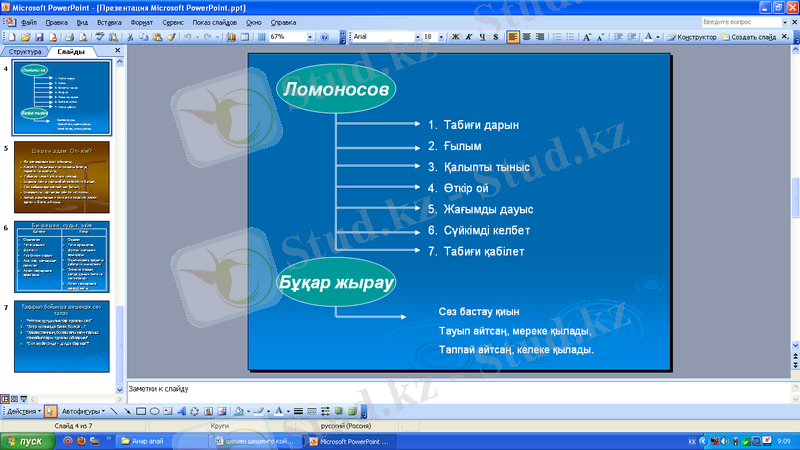Insert a chart using the chart icon
800x450 pixels.
pyautogui.click(x=231, y=37)
